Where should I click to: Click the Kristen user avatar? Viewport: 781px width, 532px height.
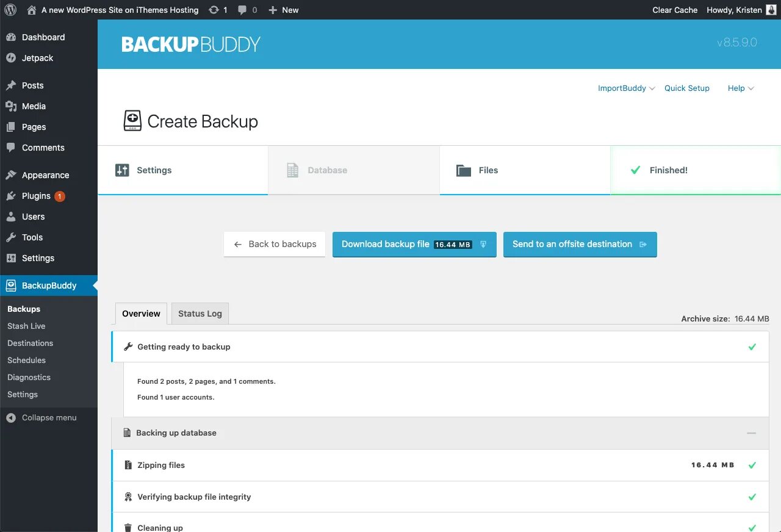click(x=771, y=10)
